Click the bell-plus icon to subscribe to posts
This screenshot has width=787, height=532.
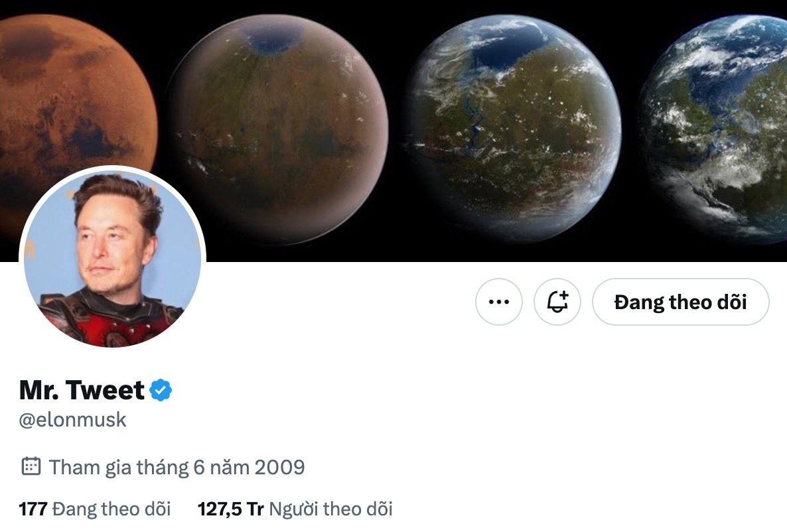[557, 302]
